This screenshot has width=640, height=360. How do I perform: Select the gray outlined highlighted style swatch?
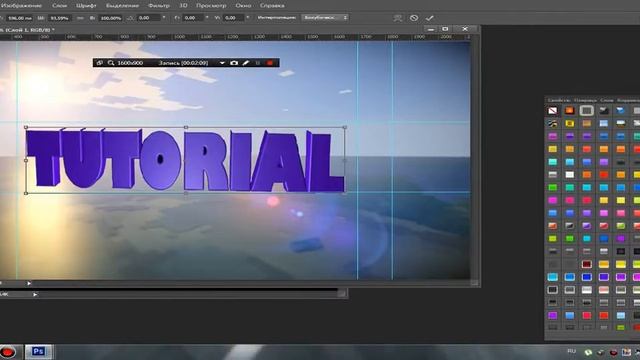(x=587, y=111)
